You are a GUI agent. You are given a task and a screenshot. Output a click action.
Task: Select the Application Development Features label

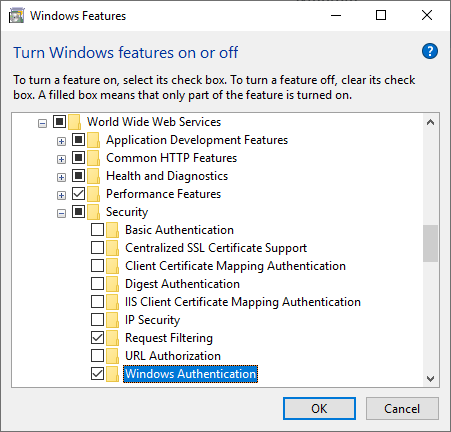[197, 140]
